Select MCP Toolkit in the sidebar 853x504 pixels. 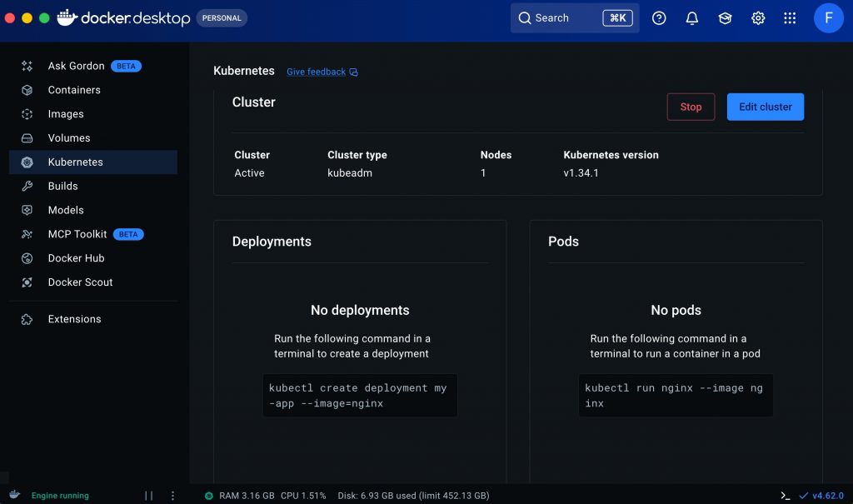pyautogui.click(x=77, y=234)
